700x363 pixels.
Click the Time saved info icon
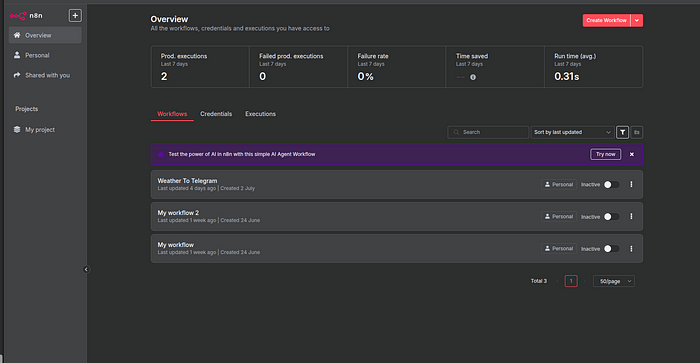473,77
